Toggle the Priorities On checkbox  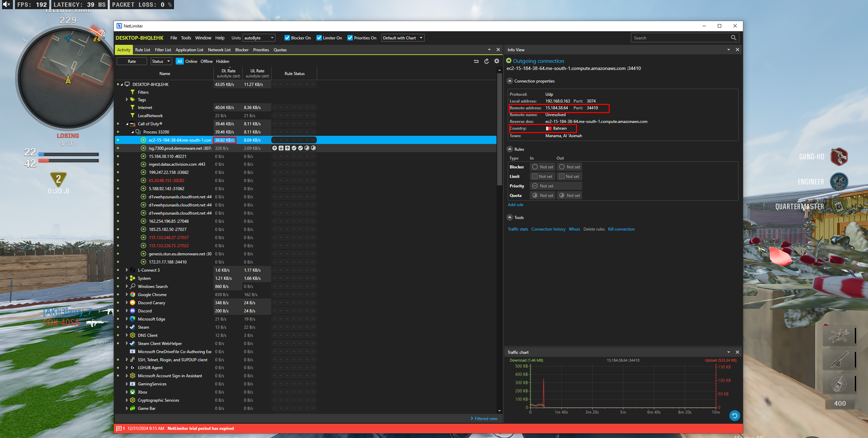[x=350, y=38]
